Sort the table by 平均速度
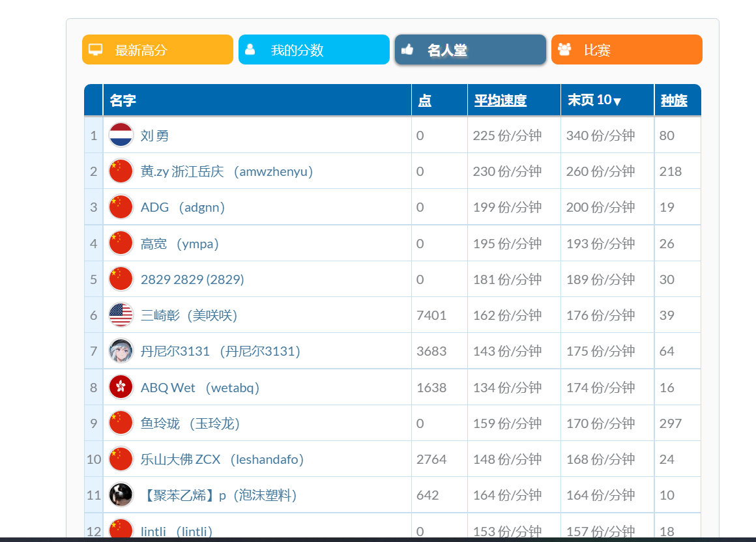Screen dimensions: 756x542 (500, 100)
